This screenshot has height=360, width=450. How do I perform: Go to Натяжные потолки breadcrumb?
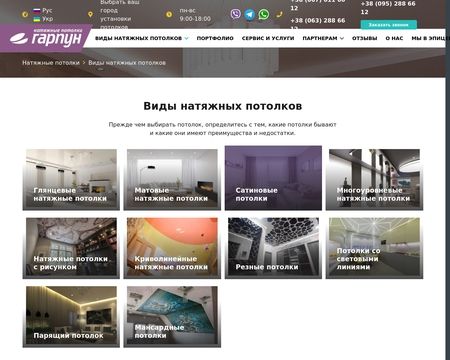pyautogui.click(x=51, y=63)
